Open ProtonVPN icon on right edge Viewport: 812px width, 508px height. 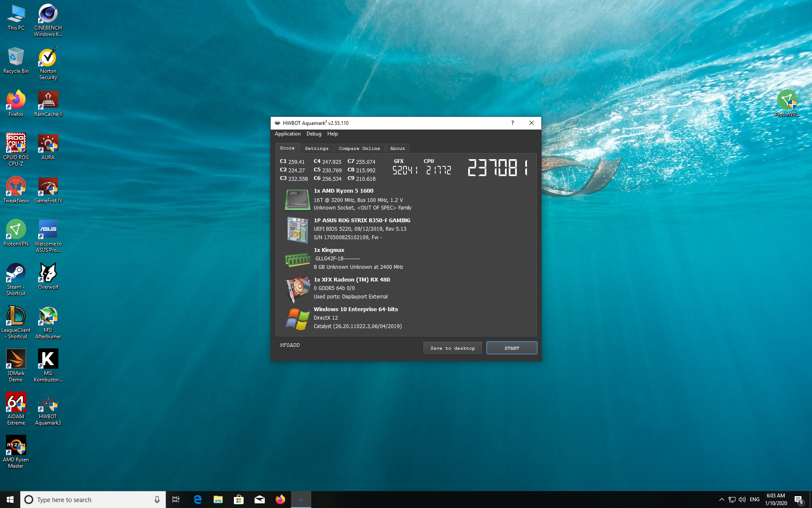(x=787, y=104)
